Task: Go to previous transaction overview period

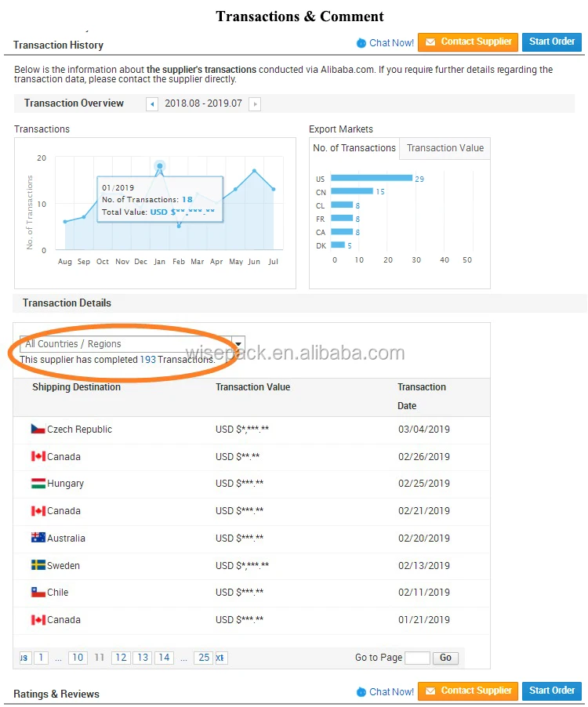Action: click(152, 104)
